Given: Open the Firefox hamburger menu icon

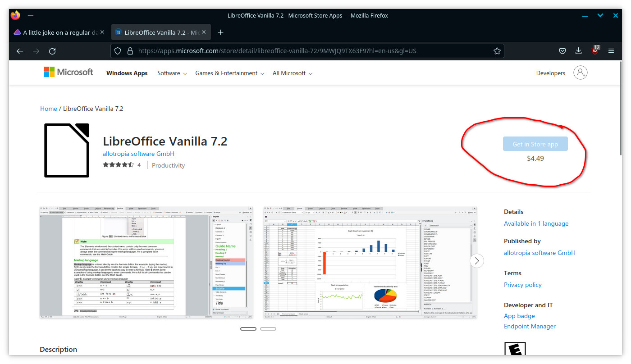Looking at the screenshot, I should (611, 51).
